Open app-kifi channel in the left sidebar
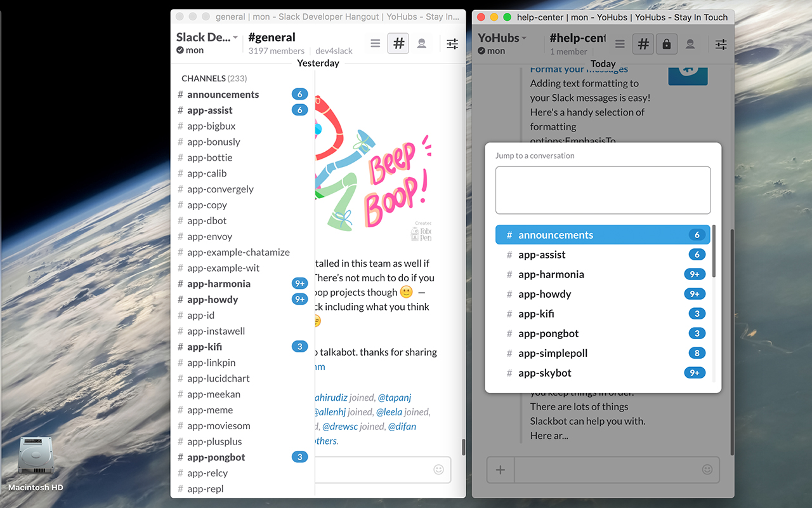Screen dimensions: 812x508 coord(242,347)
